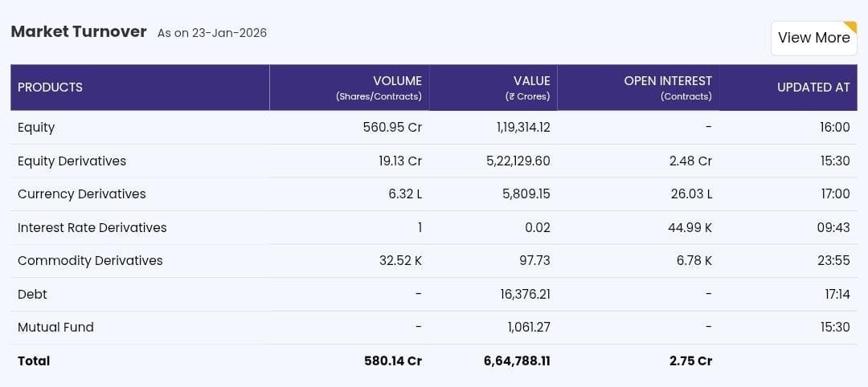
Task: Click the OPEN INTEREST column header
Action: coord(667,81)
